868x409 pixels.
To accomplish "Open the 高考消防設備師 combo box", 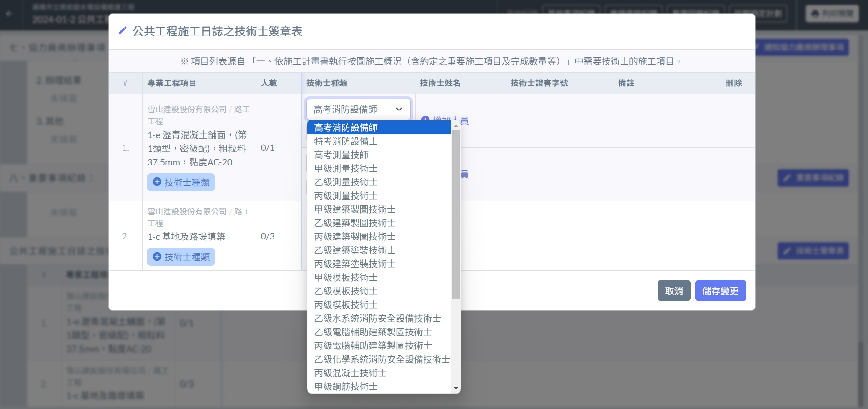I will click(x=358, y=110).
